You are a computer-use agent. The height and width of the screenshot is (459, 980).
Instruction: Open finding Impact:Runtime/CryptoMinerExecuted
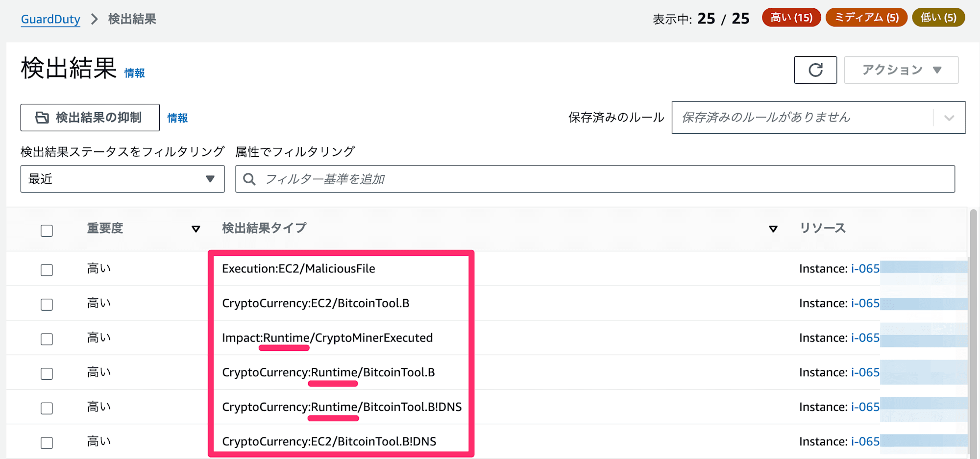coord(327,338)
